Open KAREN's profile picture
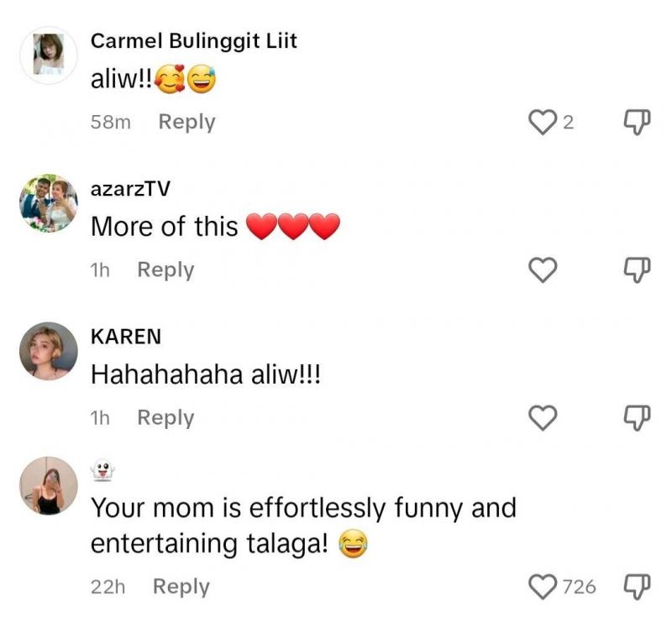The height and width of the screenshot is (628, 672). (x=49, y=351)
